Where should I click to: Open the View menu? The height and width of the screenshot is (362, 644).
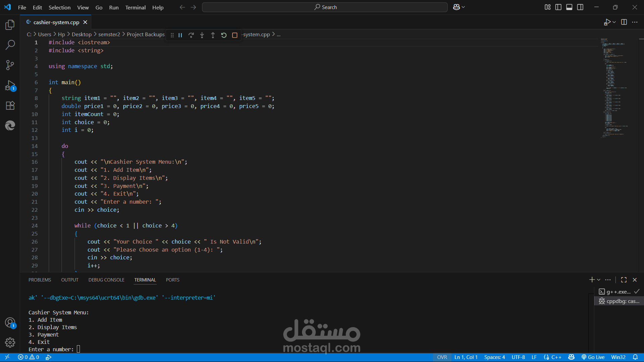click(x=83, y=7)
